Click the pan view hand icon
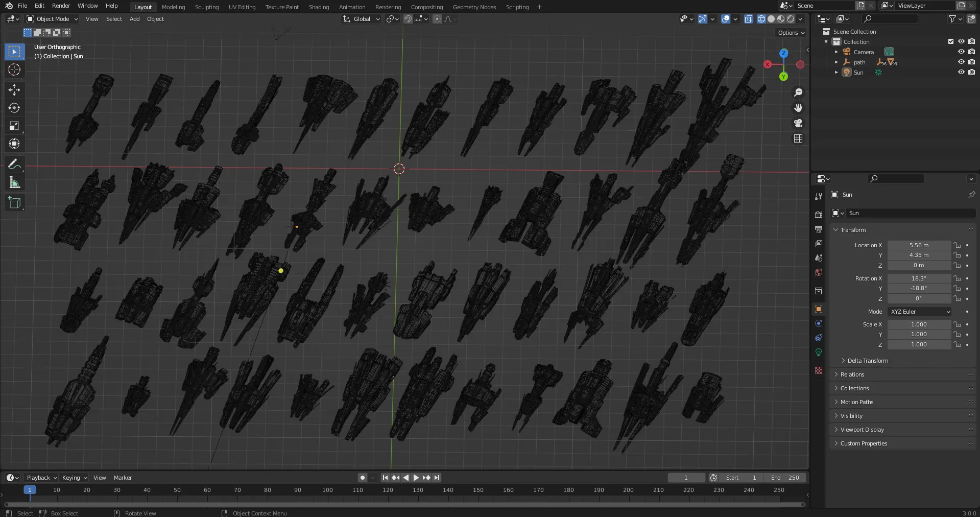980x517 pixels. [x=798, y=108]
